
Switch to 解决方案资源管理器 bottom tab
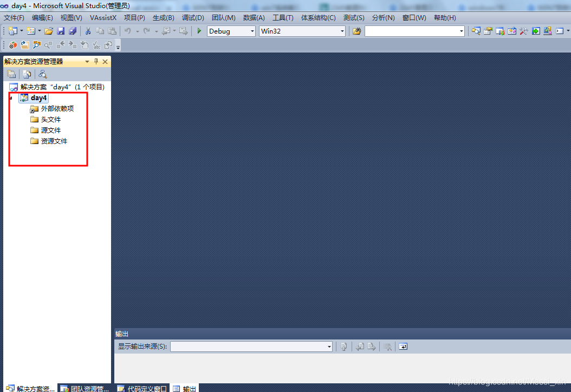click(x=30, y=388)
